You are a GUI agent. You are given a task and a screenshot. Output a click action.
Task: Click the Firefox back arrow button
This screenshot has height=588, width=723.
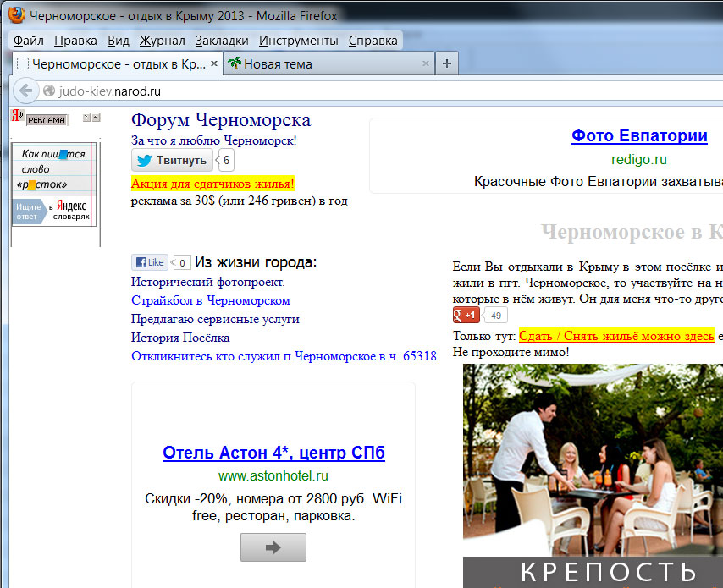pyautogui.click(x=25, y=91)
